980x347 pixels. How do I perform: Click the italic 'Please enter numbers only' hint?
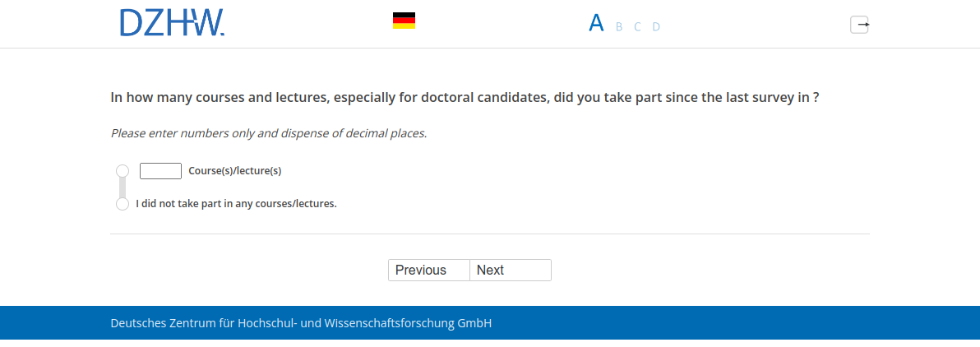269,133
